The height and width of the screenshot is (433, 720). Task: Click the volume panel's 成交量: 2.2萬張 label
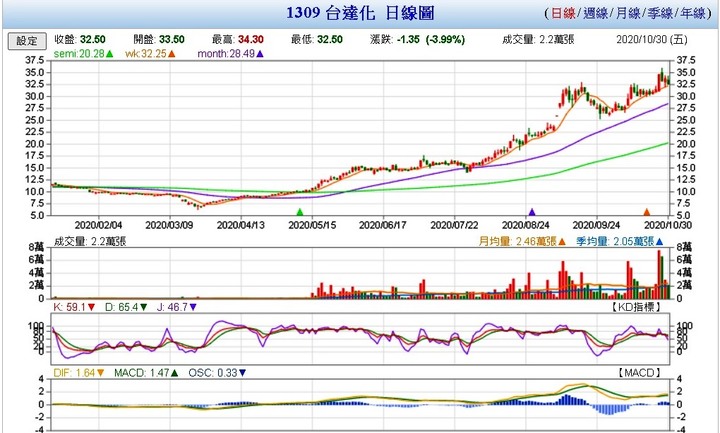(x=90, y=242)
